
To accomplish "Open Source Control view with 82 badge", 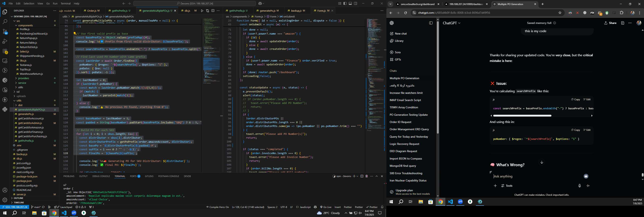I will 5,32.
